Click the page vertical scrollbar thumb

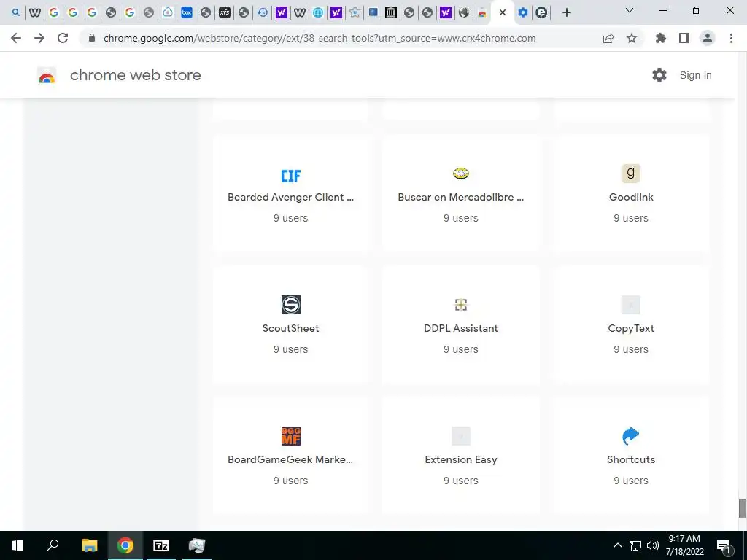click(x=742, y=508)
